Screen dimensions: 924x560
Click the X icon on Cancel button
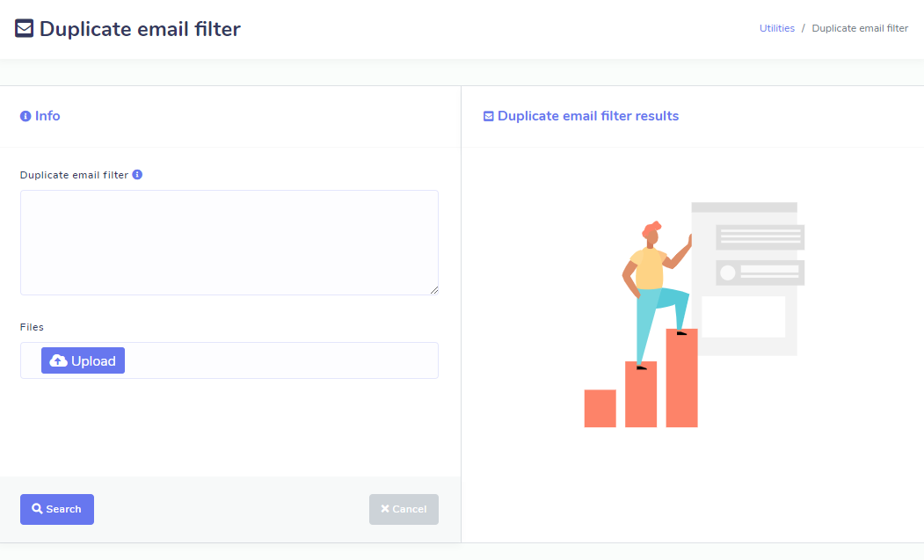385,509
